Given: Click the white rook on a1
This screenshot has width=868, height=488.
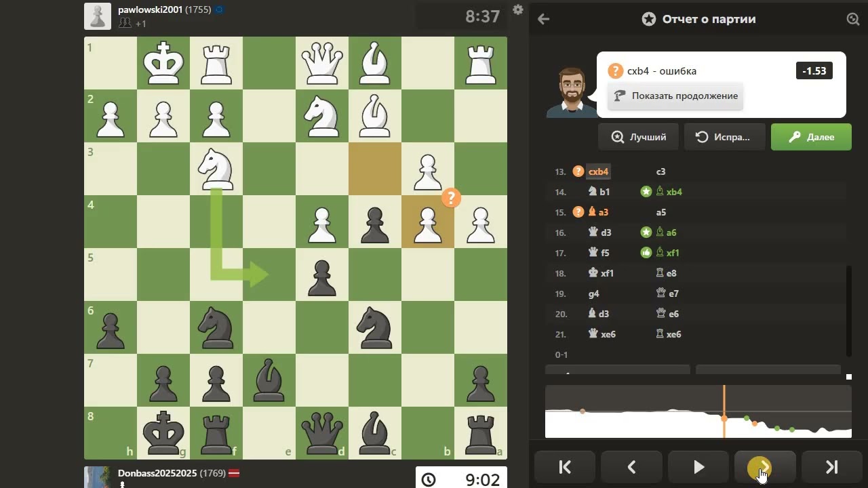Looking at the screenshot, I should 481,63.
